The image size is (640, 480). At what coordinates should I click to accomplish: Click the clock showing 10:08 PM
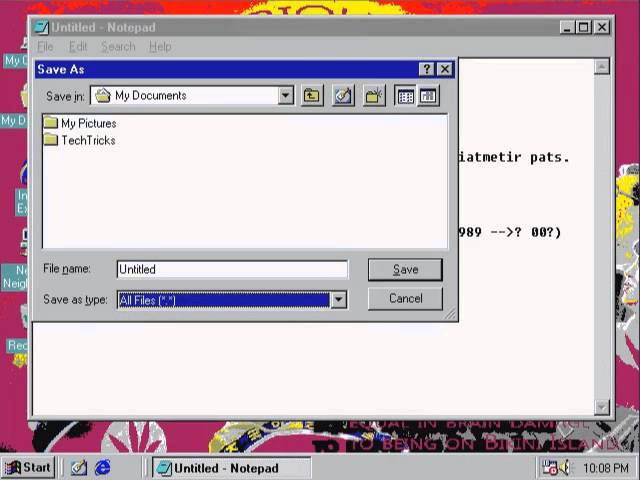(x=606, y=468)
